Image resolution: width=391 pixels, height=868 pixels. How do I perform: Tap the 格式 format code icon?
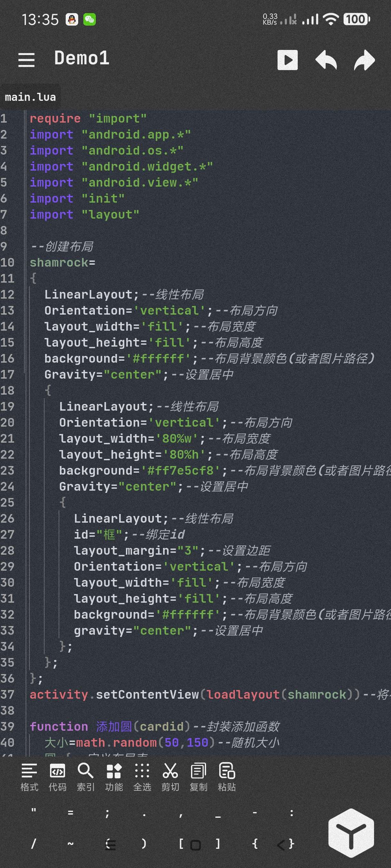[x=29, y=777]
